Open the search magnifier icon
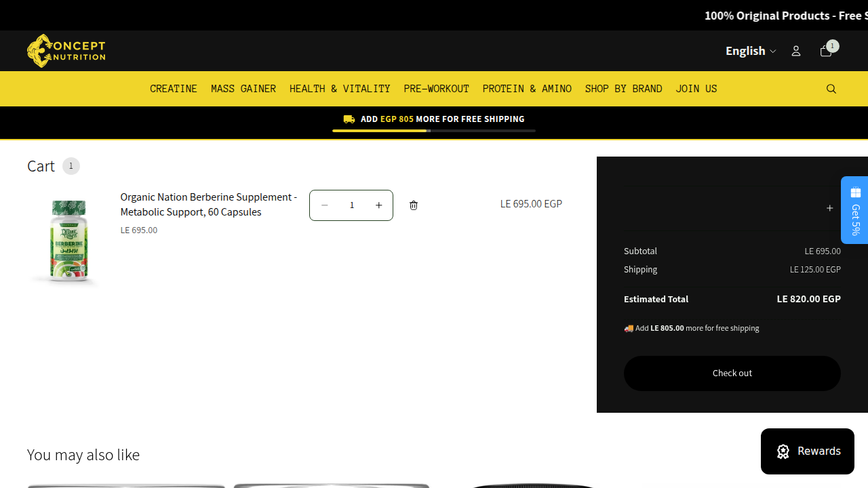868x488 pixels. point(831,89)
